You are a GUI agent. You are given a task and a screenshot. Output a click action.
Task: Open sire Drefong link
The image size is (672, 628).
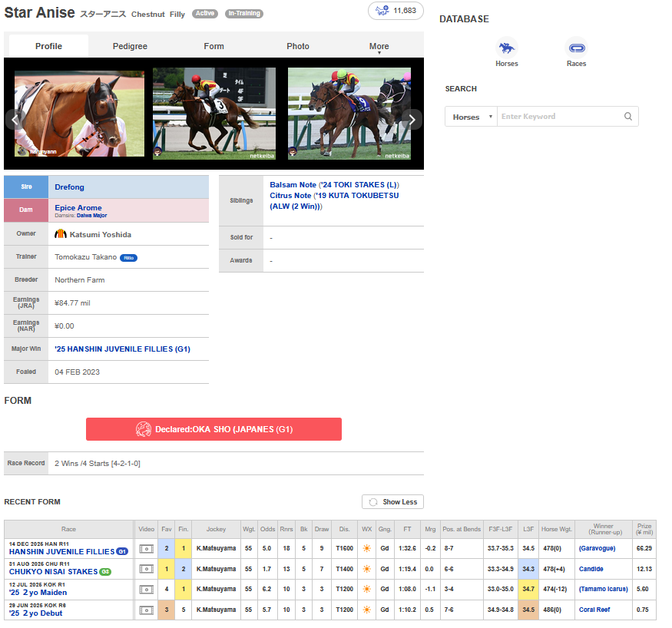tap(69, 187)
